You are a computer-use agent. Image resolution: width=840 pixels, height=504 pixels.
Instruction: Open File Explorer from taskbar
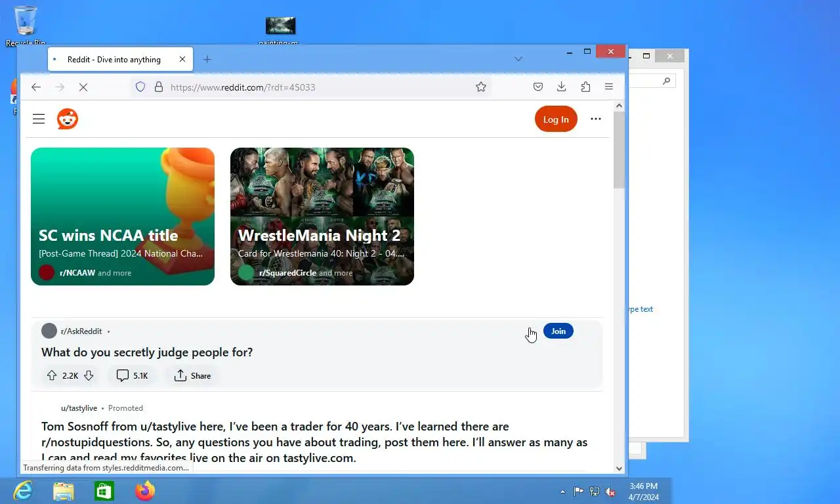click(64, 491)
